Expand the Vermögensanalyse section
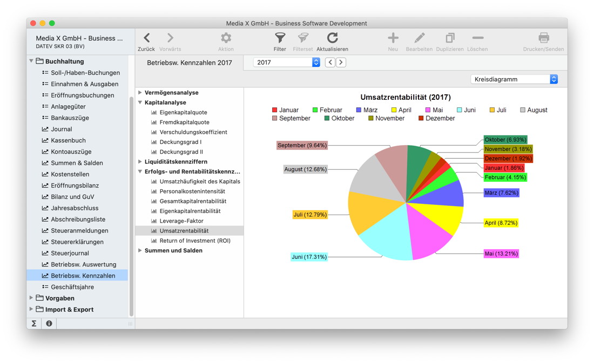This screenshot has height=364, width=594. (x=140, y=93)
